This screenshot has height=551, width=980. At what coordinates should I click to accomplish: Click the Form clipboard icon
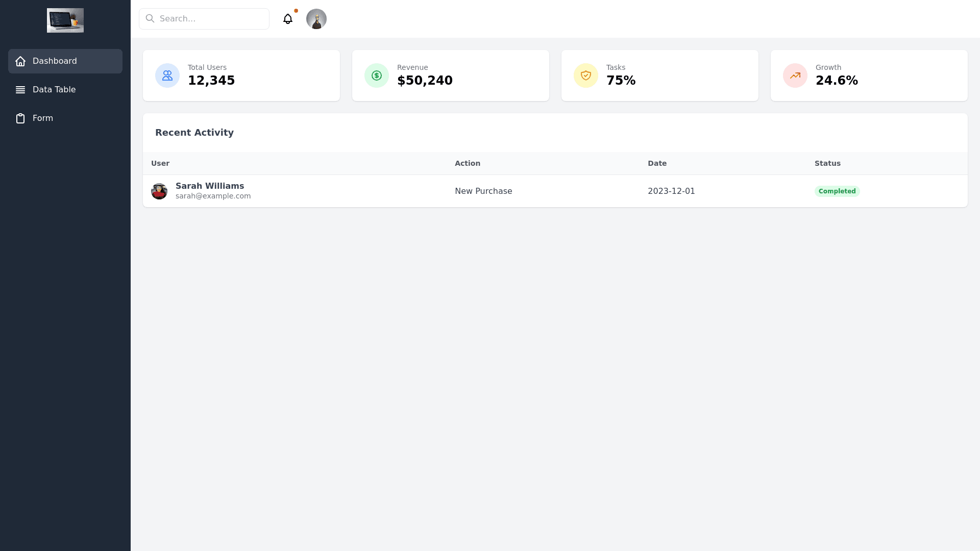[x=20, y=118]
